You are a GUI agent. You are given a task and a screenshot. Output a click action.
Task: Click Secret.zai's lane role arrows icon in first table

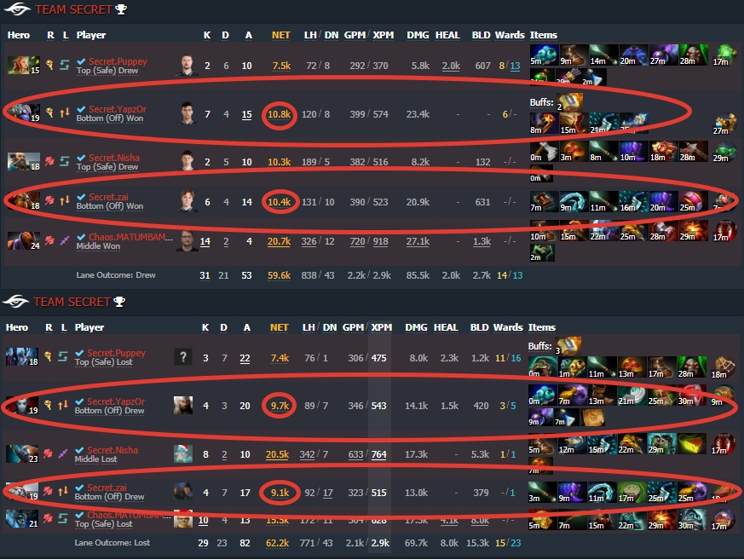65,201
